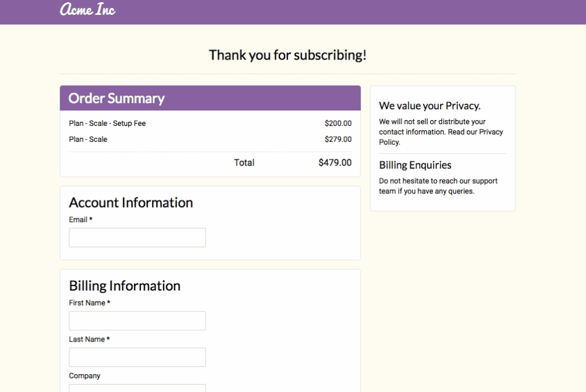The height and width of the screenshot is (392, 586).
Task: Click inside the Company field
Action: 137,390
